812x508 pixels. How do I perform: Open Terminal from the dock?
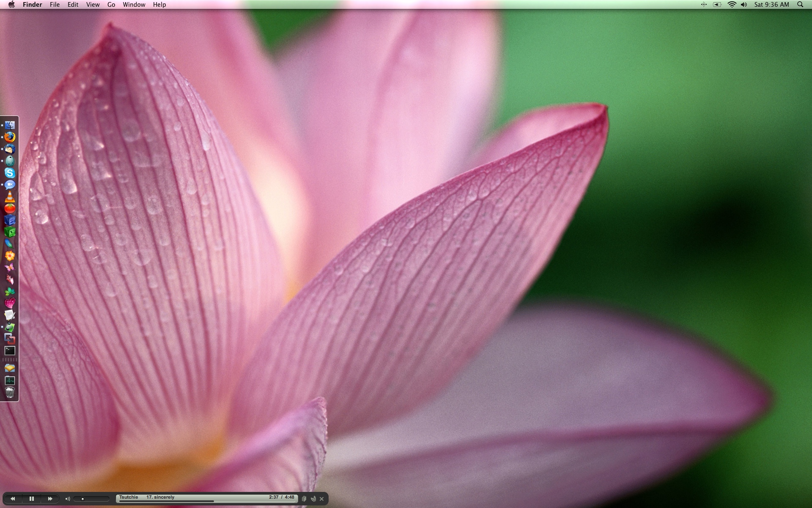pos(10,351)
